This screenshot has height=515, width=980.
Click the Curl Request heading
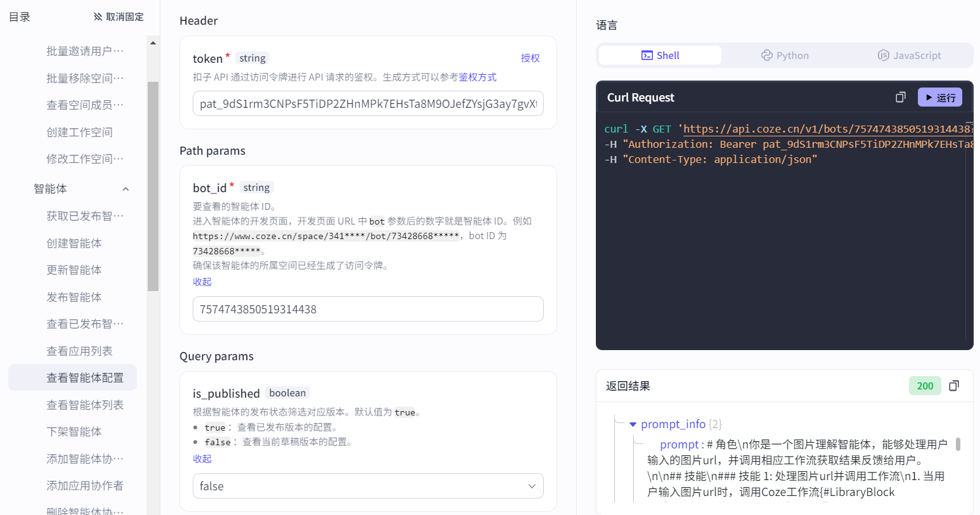coord(640,97)
